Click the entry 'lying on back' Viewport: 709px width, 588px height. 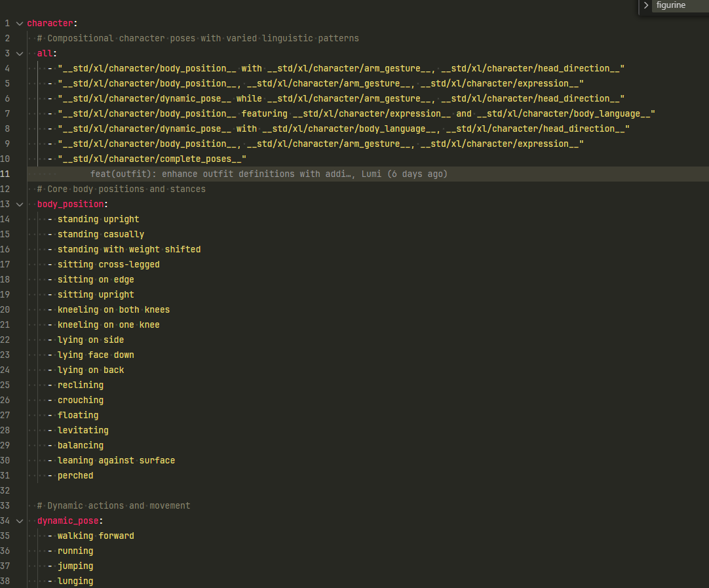click(90, 370)
